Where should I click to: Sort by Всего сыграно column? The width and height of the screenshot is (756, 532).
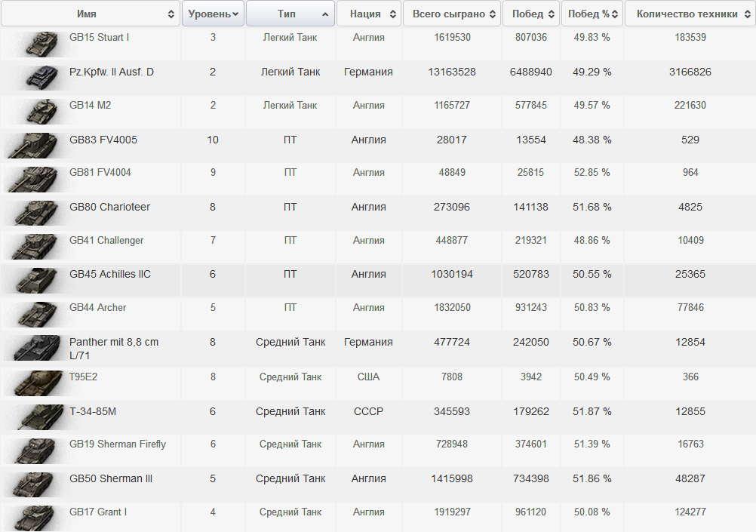452,14
